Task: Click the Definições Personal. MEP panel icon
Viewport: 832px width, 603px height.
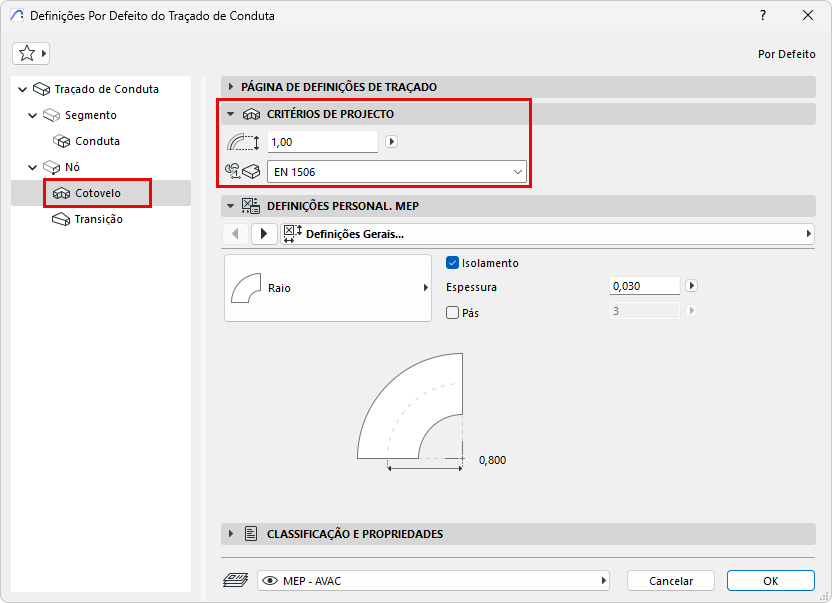Action: [250, 206]
